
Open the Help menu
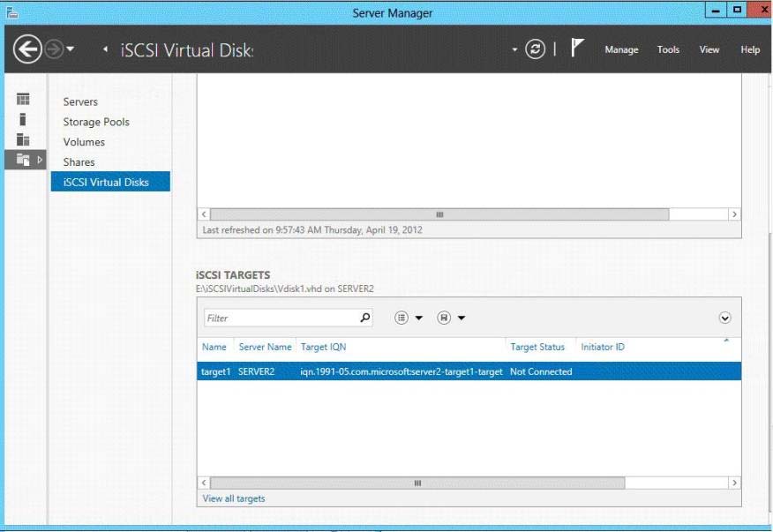click(x=750, y=49)
